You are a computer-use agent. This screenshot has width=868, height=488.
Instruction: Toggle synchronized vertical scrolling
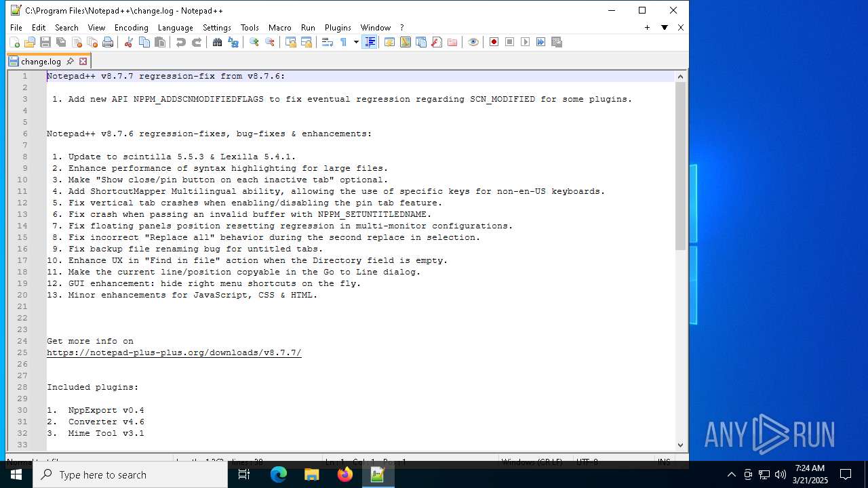click(x=290, y=42)
